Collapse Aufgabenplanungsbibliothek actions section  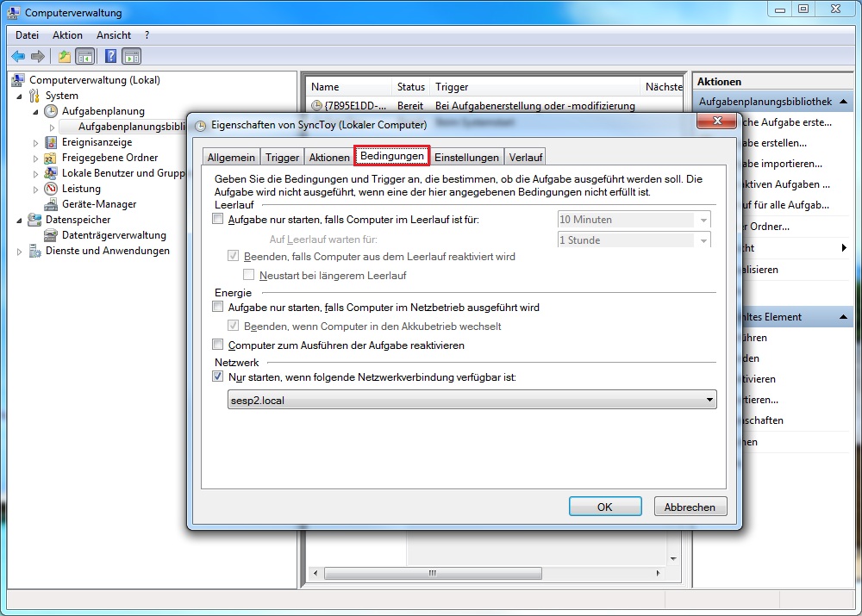(843, 102)
